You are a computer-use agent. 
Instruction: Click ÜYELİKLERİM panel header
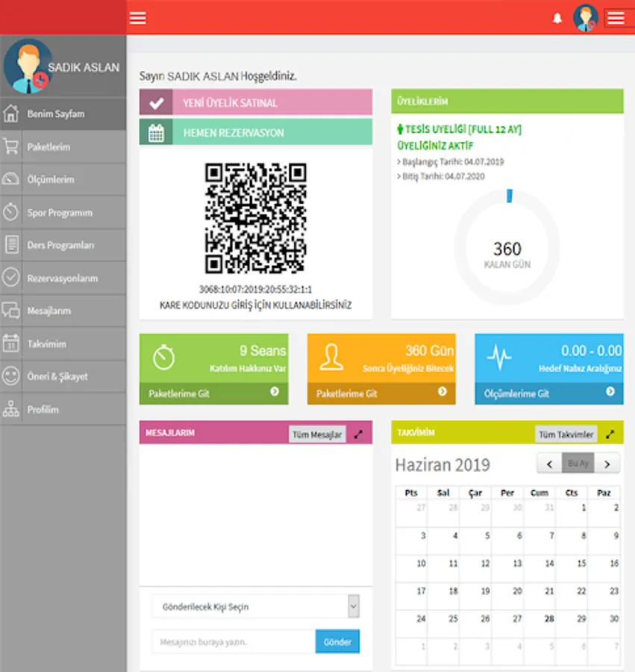click(507, 102)
